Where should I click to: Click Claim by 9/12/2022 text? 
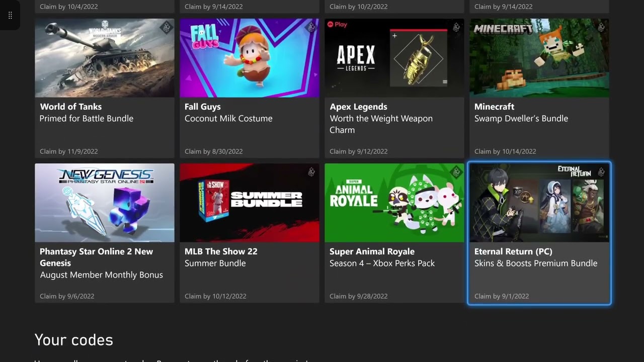tap(359, 151)
